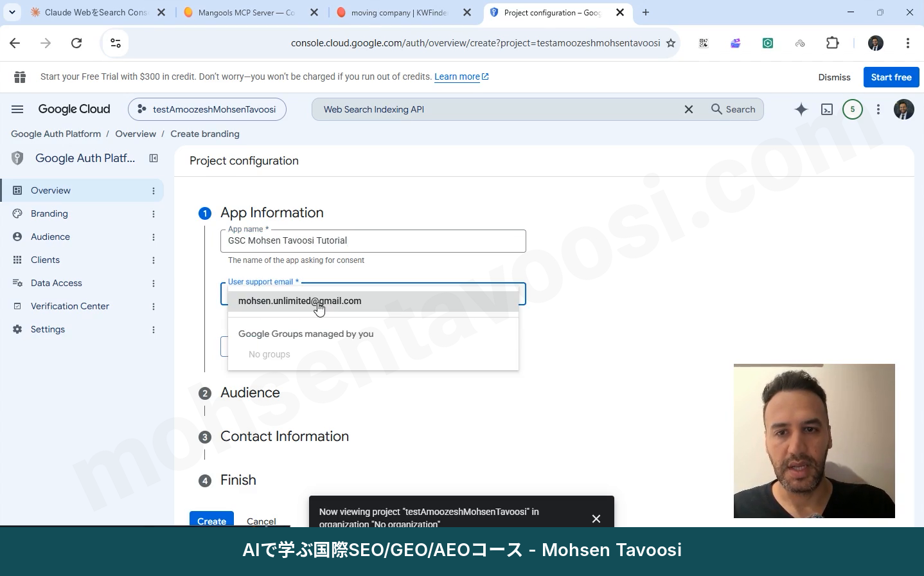
Task: Activate Cloud Shell terminal icon
Action: 827,109
